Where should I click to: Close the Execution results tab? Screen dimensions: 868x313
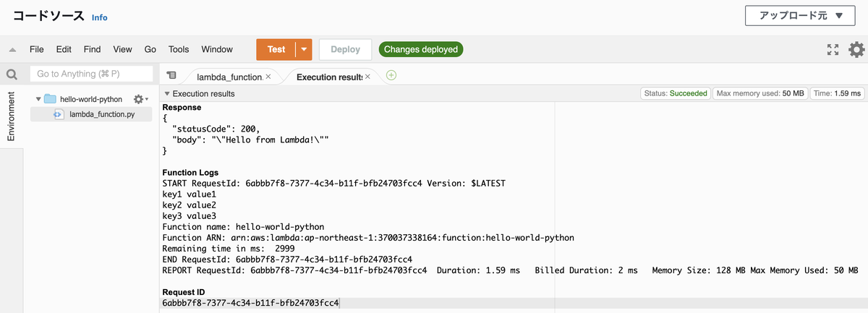(367, 76)
